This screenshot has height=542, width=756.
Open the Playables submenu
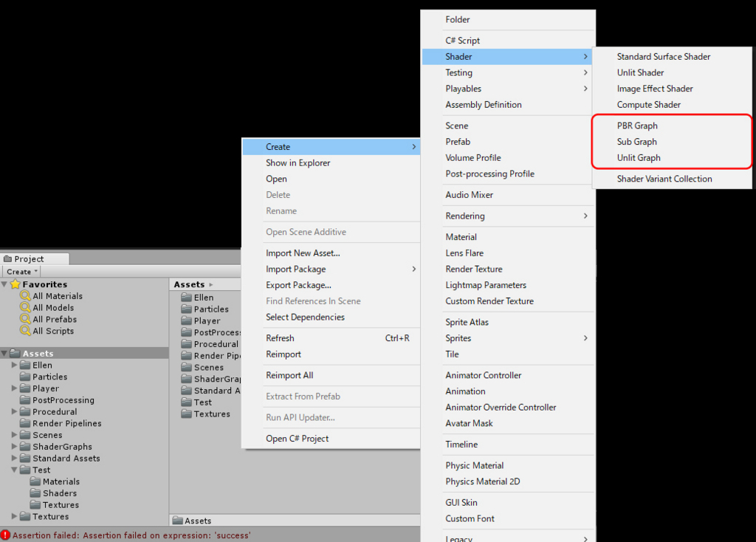coord(508,89)
